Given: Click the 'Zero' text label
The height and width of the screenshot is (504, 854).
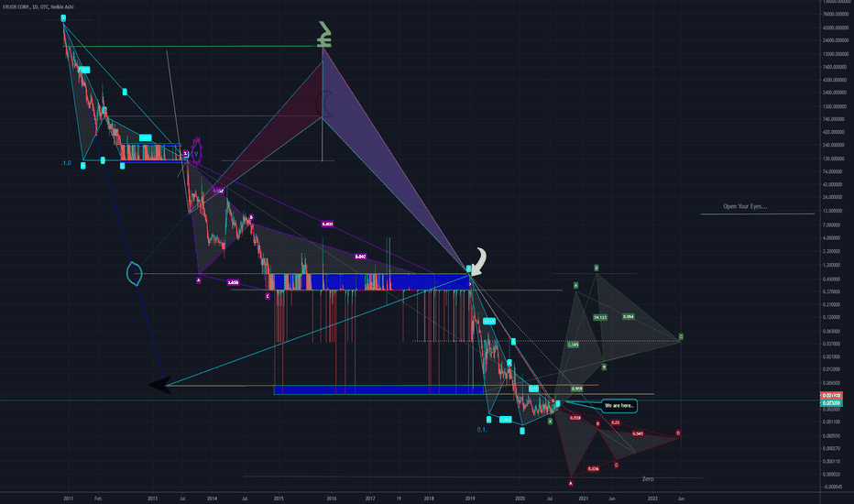Looking at the screenshot, I should pos(648,479).
